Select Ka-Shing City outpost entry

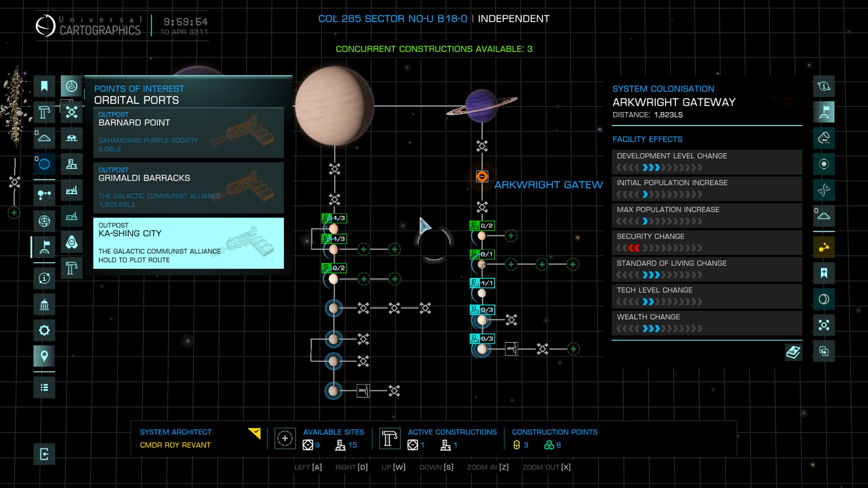pyautogui.click(x=189, y=243)
